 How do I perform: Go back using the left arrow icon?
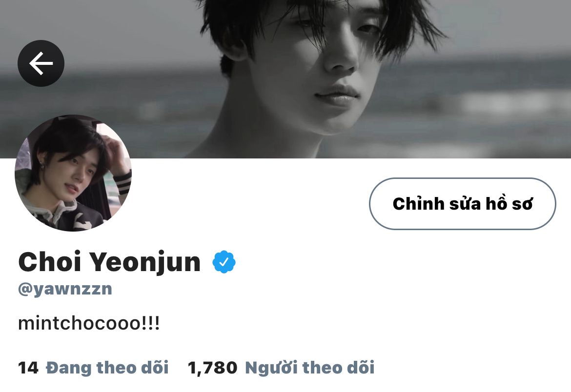tap(41, 63)
